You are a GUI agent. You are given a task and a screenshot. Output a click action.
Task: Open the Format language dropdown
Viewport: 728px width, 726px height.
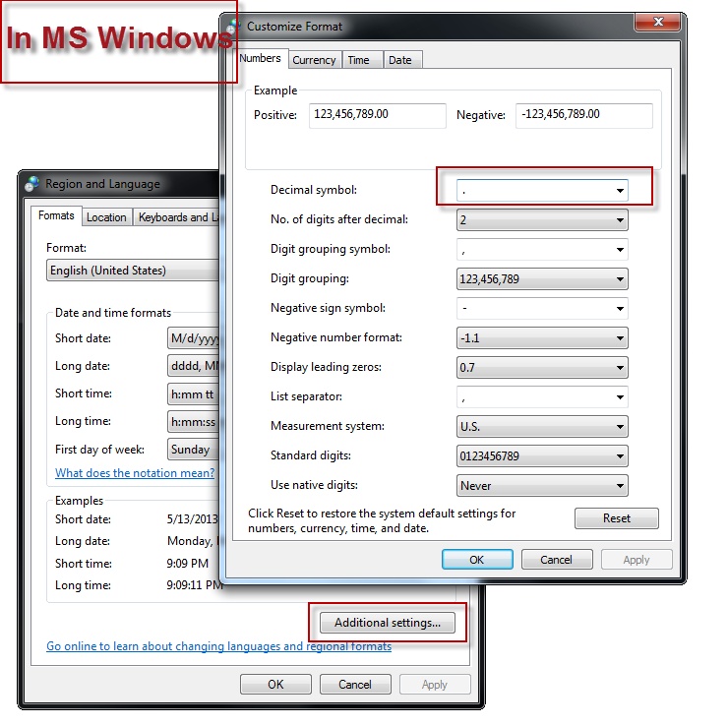pos(133,271)
